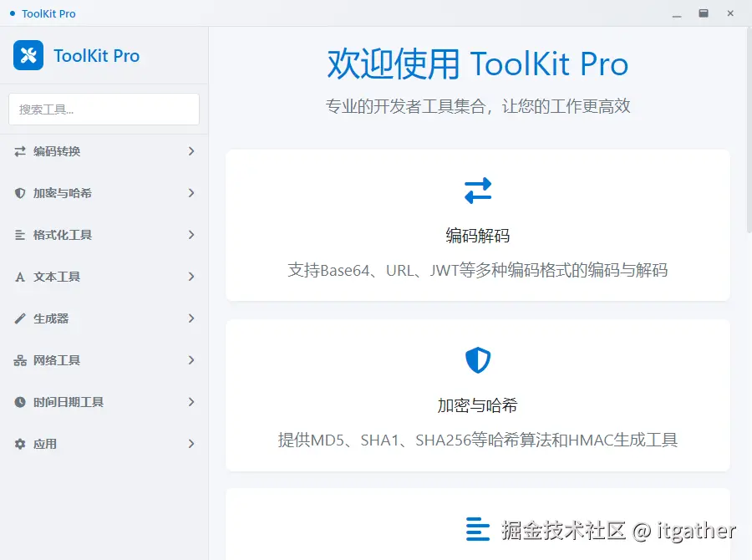Screen dimensions: 752x560
Task: Open the 加密与哈希 sidebar category
Action: (104, 193)
